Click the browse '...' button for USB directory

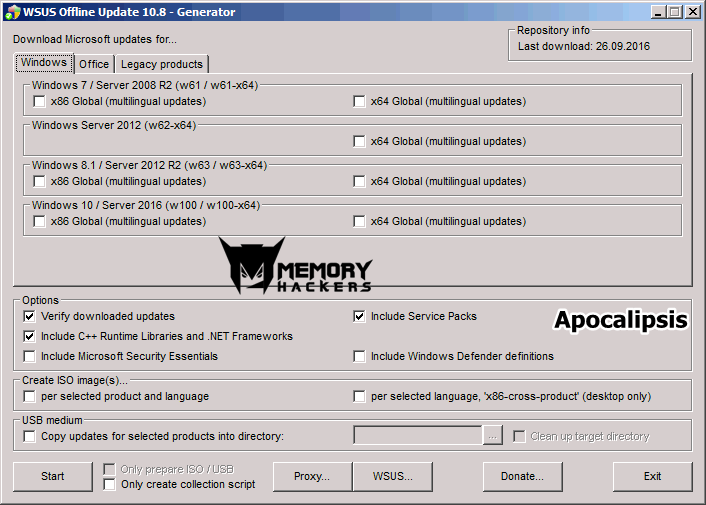pyautogui.click(x=493, y=435)
